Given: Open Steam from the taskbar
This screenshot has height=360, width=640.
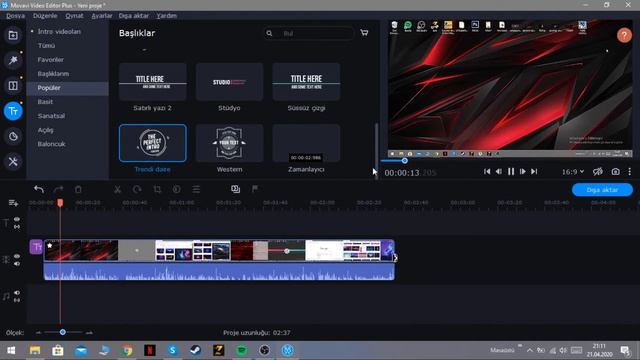Looking at the screenshot, I should click(x=196, y=350).
